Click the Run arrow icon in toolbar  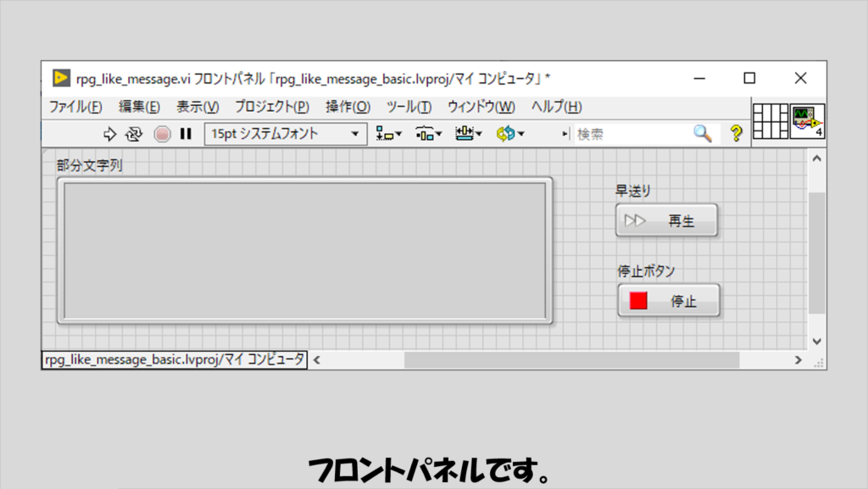(x=109, y=134)
